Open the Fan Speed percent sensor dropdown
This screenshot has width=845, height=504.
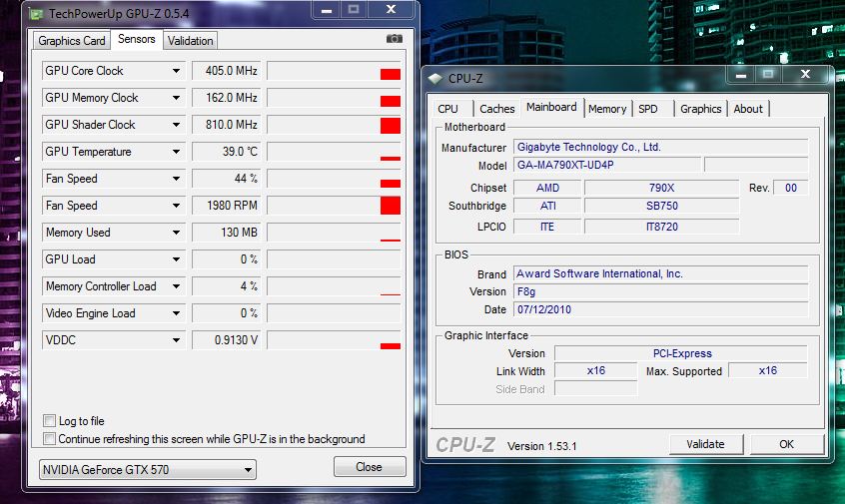pos(176,179)
